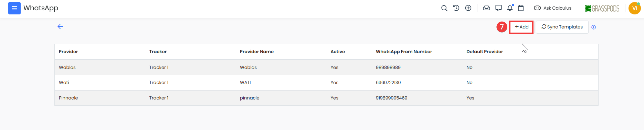Sort by the Provider column header
Image resolution: width=644 pixels, height=130 pixels.
pos(68,52)
